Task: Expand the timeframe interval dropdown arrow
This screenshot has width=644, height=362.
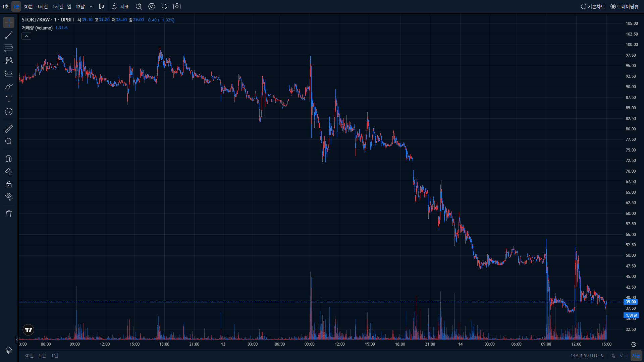Action: point(91,6)
